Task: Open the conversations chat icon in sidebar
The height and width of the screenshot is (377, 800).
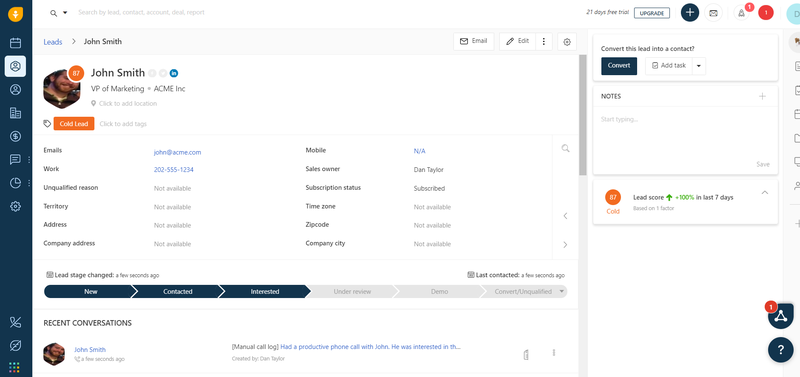Action: [15, 160]
